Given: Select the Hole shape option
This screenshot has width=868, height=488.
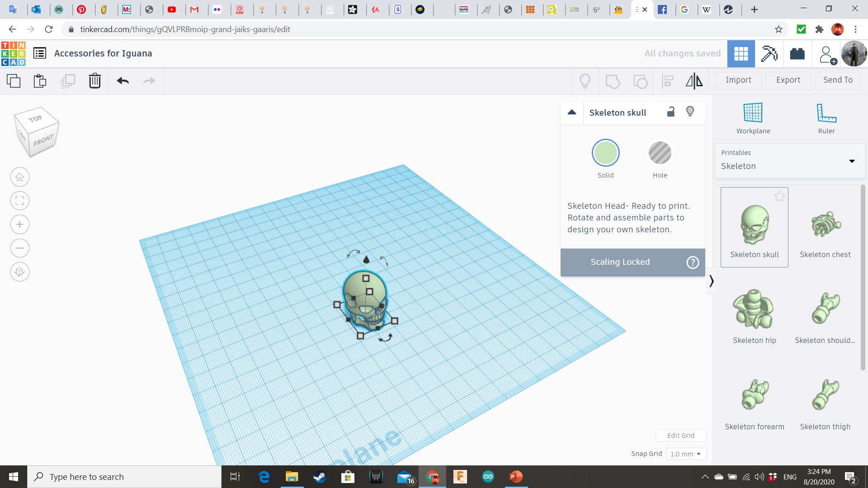Looking at the screenshot, I should click(660, 153).
